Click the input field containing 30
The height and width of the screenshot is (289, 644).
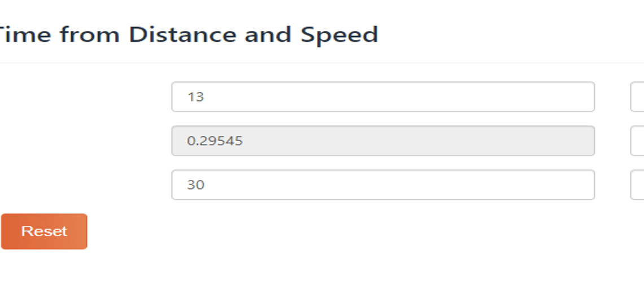pyautogui.click(x=383, y=185)
